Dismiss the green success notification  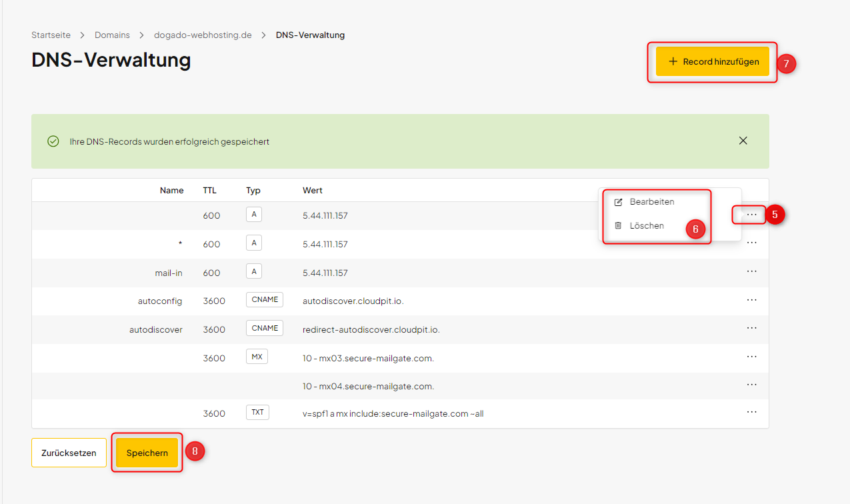(743, 141)
